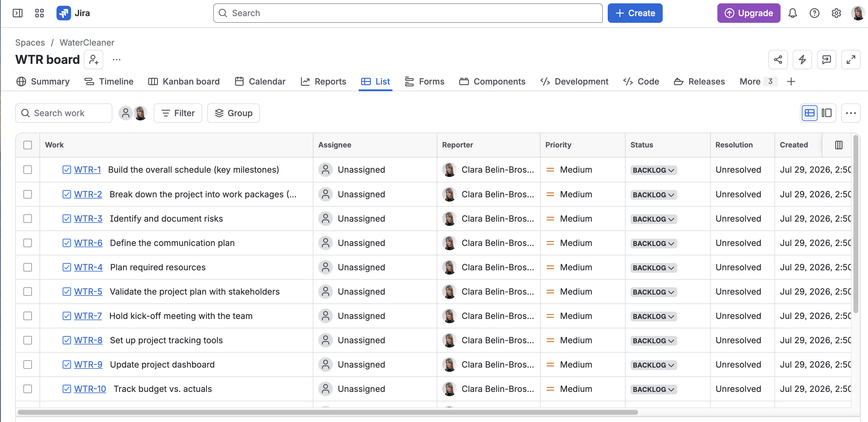This screenshot has width=868, height=422.
Task: Click the horizontal scrollbar below the list
Action: tap(327, 412)
